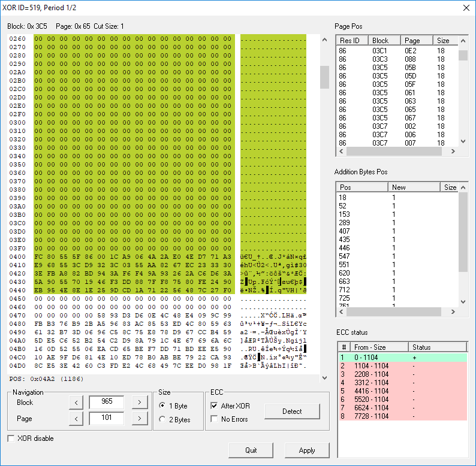Click the Block column header in Page Pos
Viewport: 476px width, 466px height.
point(384,41)
